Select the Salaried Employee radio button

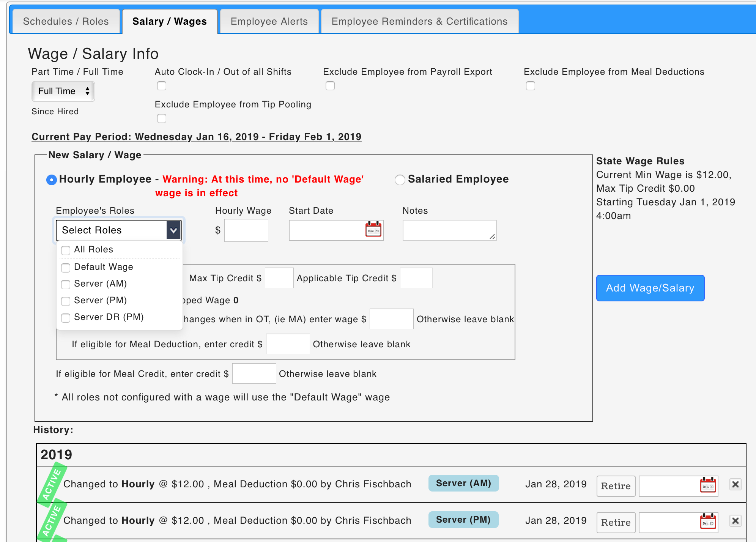coord(400,180)
